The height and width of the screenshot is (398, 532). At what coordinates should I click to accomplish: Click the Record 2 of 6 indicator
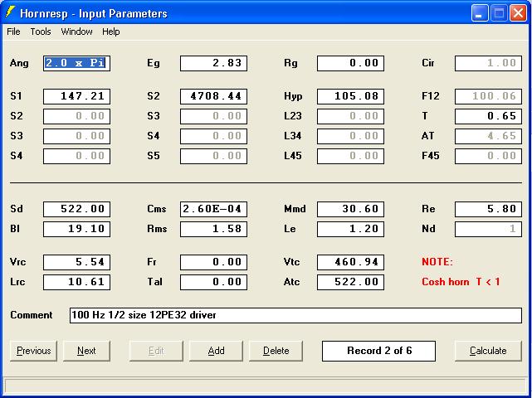click(x=378, y=351)
